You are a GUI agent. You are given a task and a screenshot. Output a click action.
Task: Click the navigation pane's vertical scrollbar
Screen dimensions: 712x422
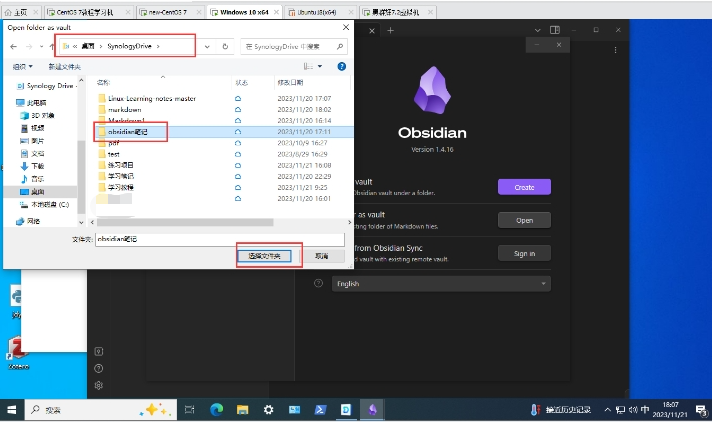tap(81, 177)
